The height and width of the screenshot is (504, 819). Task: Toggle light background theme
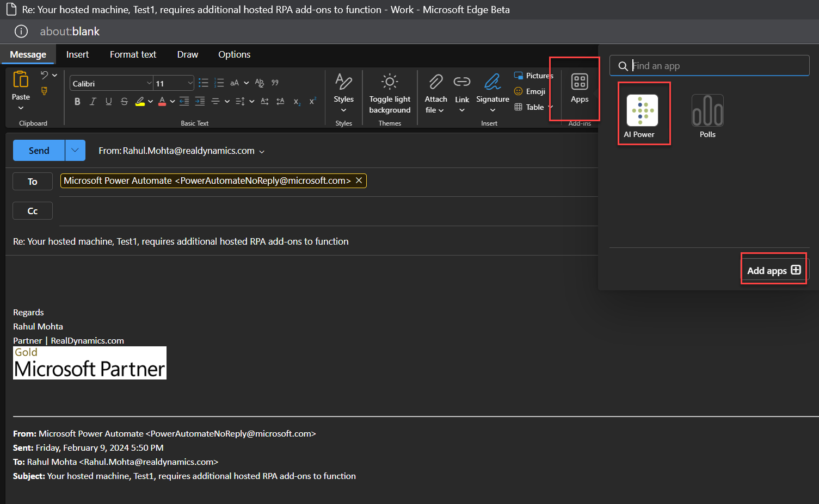point(390,93)
